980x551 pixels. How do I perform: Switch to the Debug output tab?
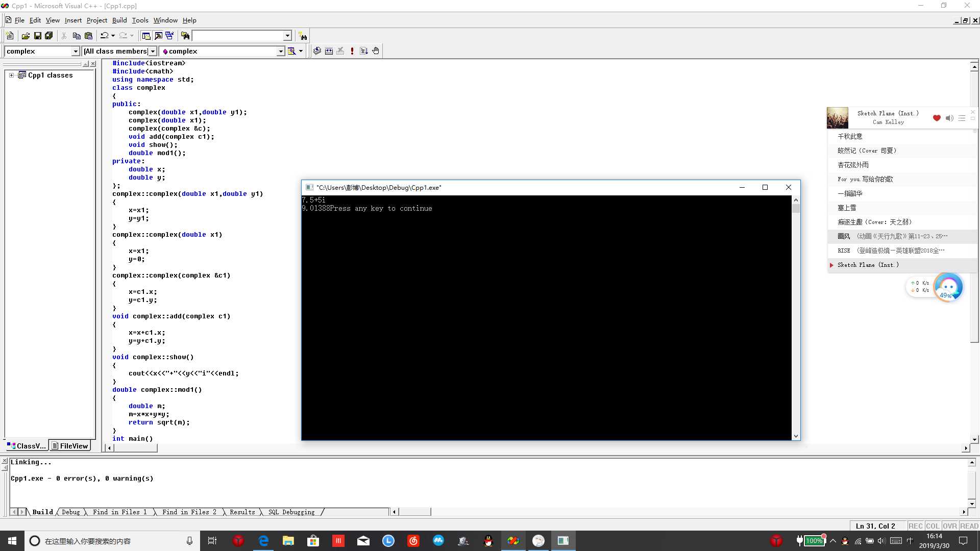(71, 512)
